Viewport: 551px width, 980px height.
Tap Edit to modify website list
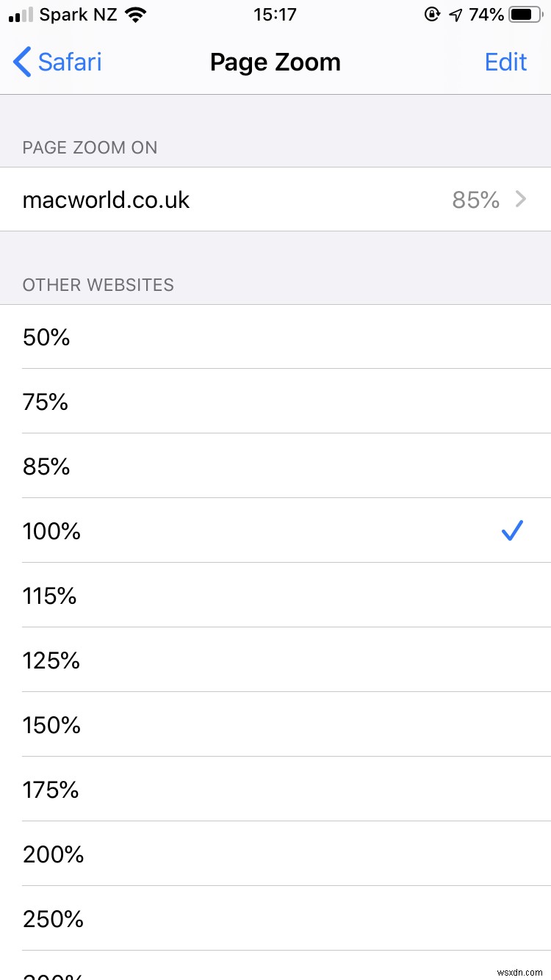[x=505, y=62]
